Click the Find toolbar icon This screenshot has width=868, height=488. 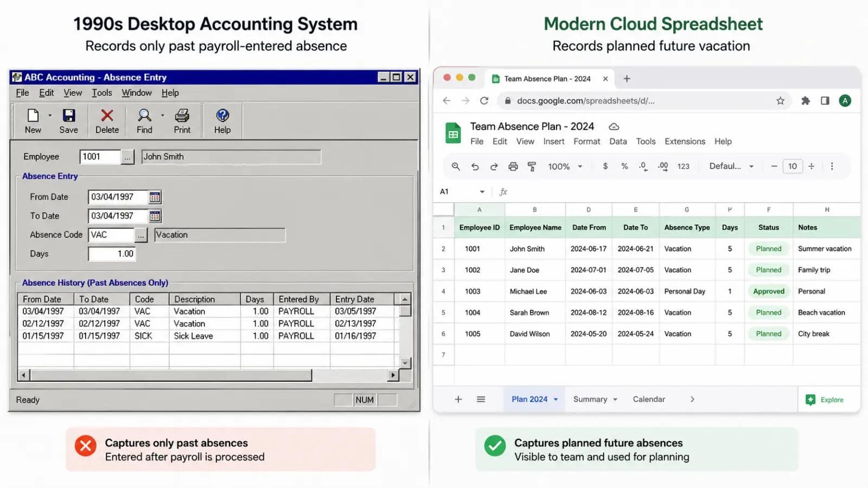click(144, 115)
